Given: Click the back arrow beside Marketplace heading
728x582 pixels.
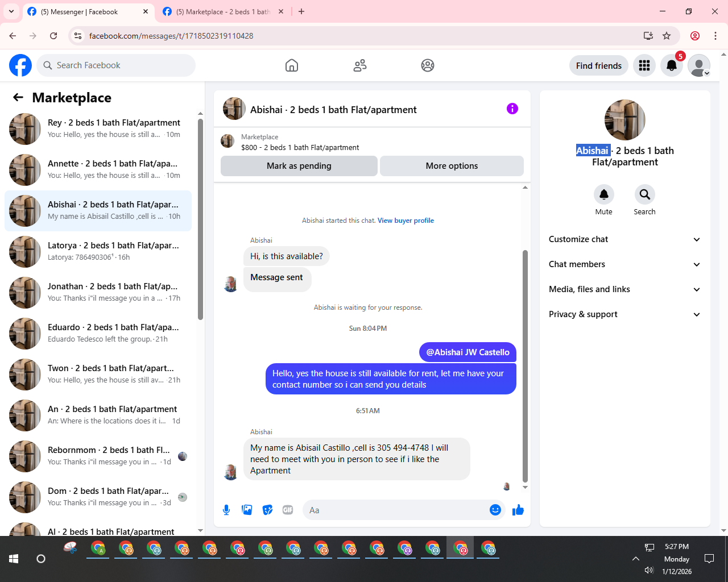Looking at the screenshot, I should click(x=18, y=98).
